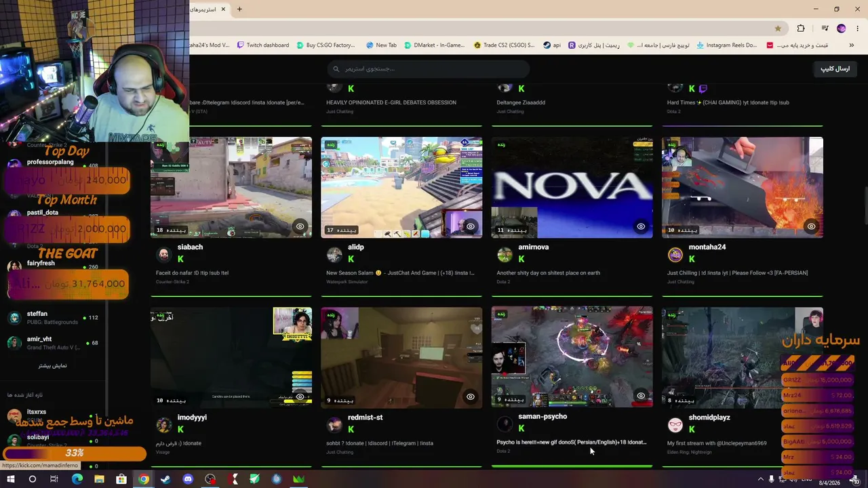This screenshot has width=868, height=488.
Task: Open the amirnova channel name link
Action: 534,247
